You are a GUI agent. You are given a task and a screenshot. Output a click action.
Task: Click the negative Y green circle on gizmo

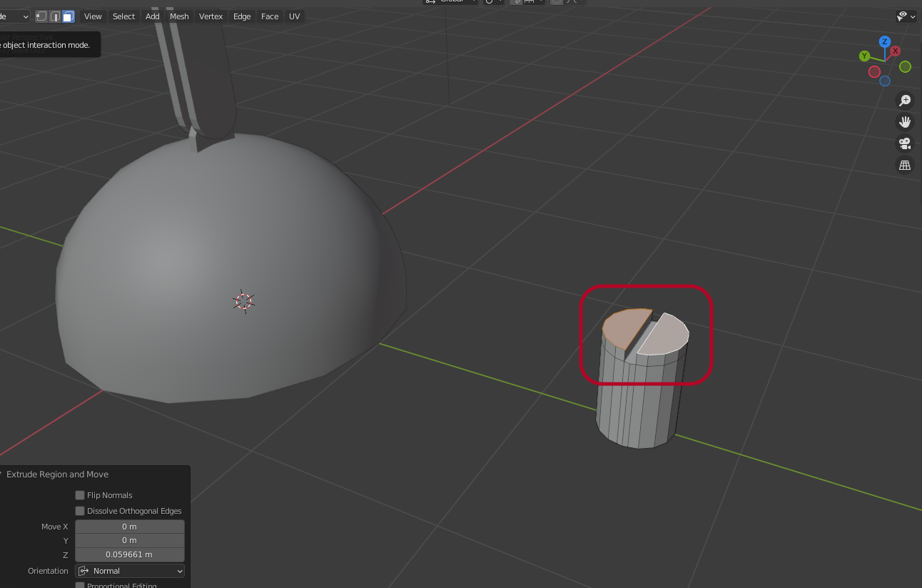pyautogui.click(x=905, y=66)
